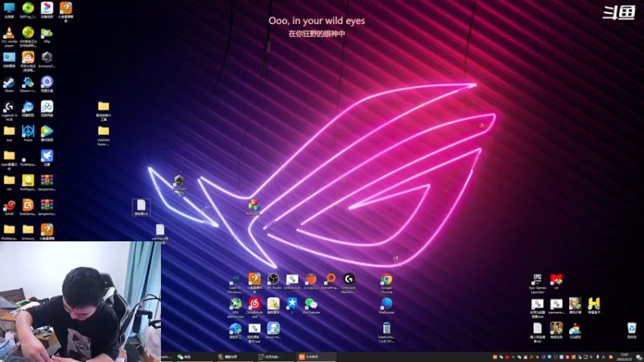The image size is (644, 362).
Task: Open the firefox.exe desktop shortcut
Action: point(386,306)
